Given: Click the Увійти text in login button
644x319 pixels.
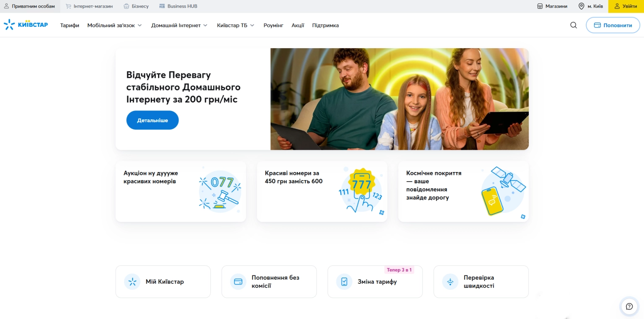Looking at the screenshot, I should pos(630,6).
